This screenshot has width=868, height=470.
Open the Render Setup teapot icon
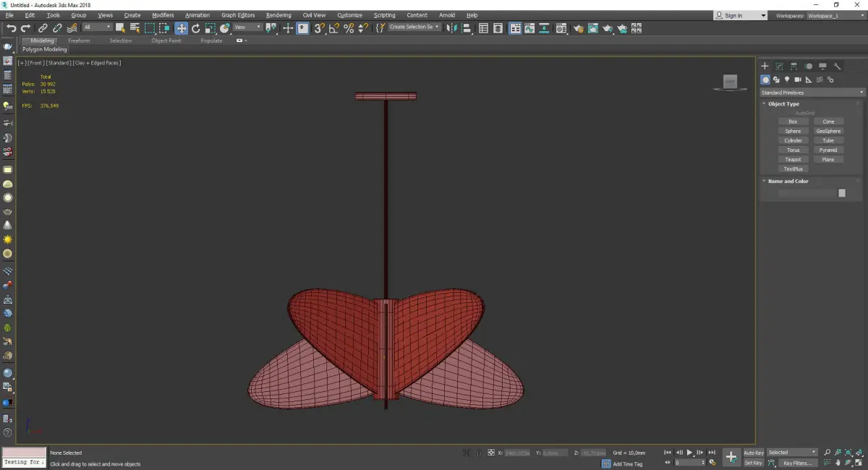(579, 28)
